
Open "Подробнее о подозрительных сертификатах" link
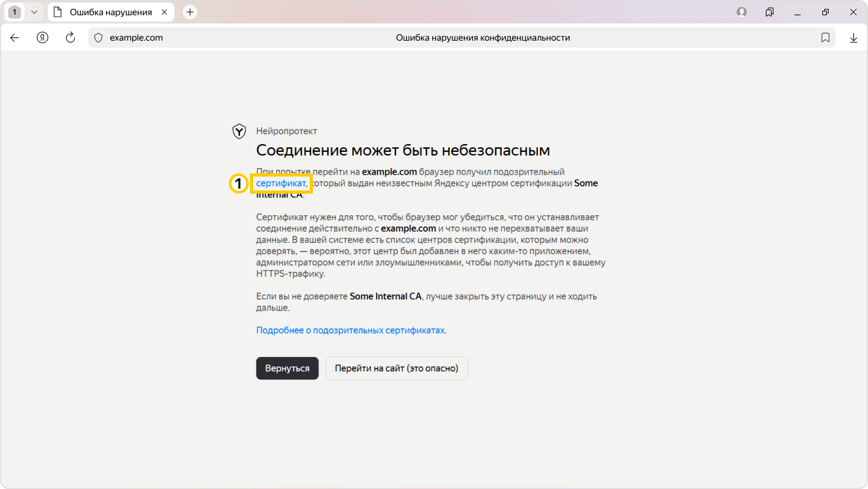pyautogui.click(x=350, y=330)
